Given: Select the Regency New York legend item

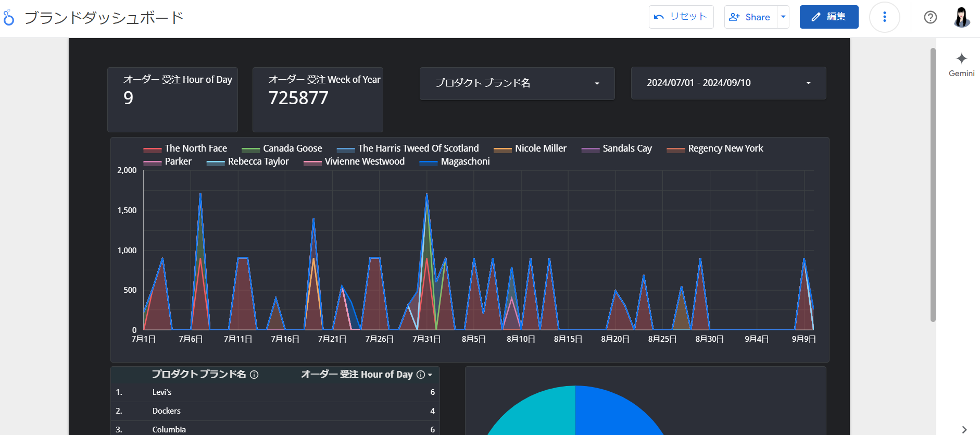Looking at the screenshot, I should [x=715, y=148].
